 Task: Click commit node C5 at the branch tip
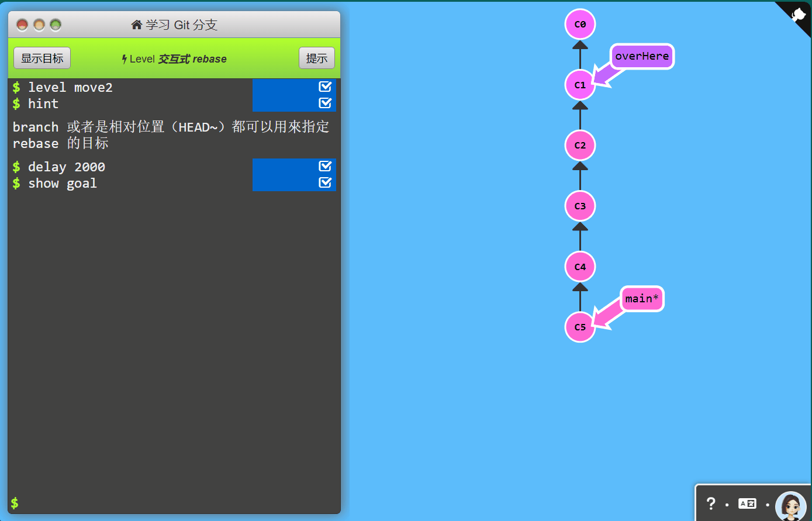coord(579,327)
